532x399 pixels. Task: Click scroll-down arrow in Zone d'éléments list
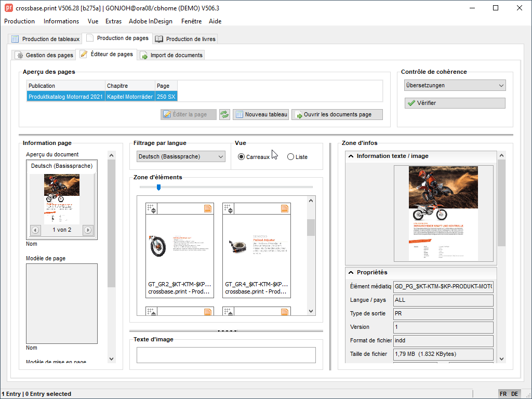311,311
